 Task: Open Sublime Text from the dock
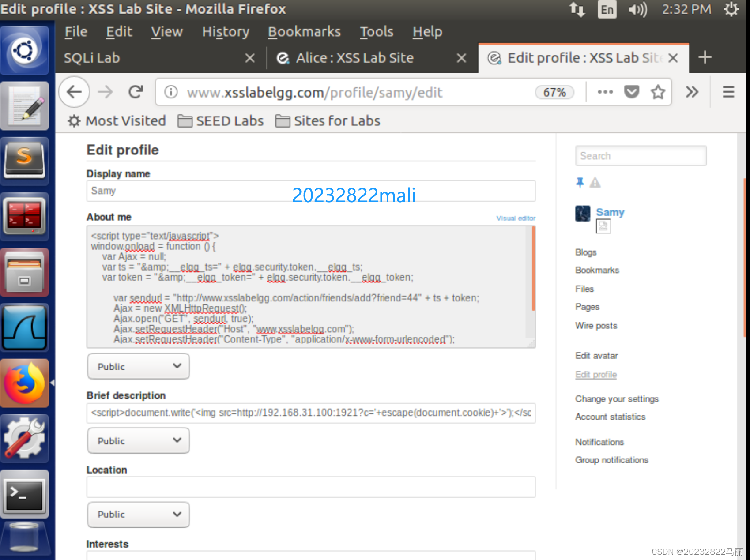tap(25, 161)
